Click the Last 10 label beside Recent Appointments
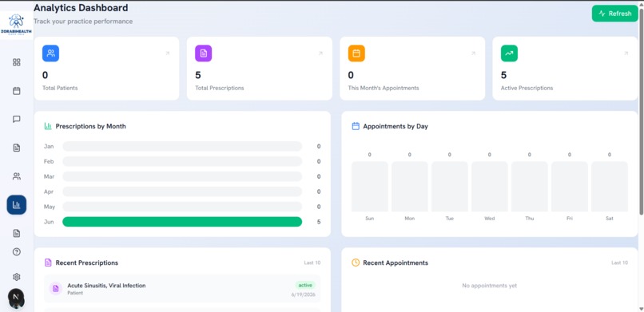 620,263
